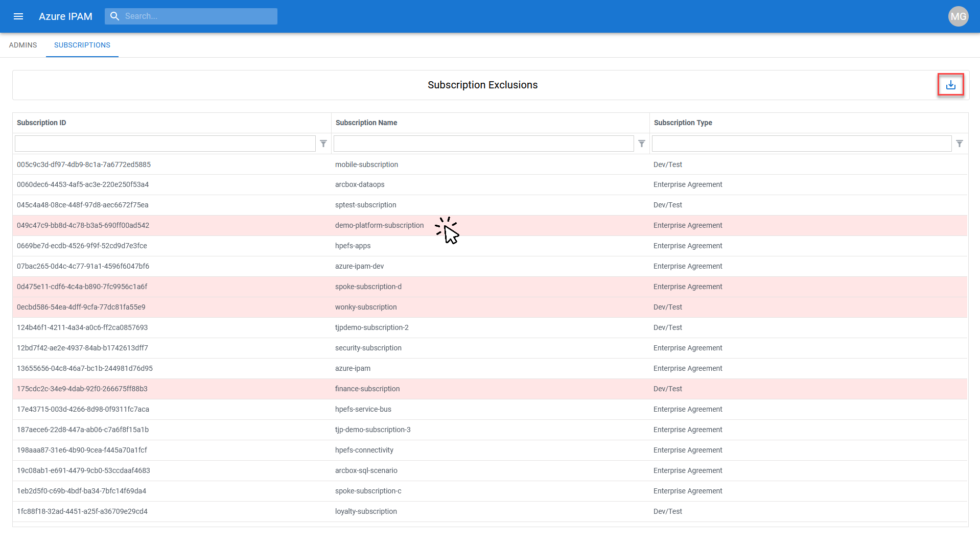Click Enterprise Agreement type in arcbox-dataops row

[688, 184]
